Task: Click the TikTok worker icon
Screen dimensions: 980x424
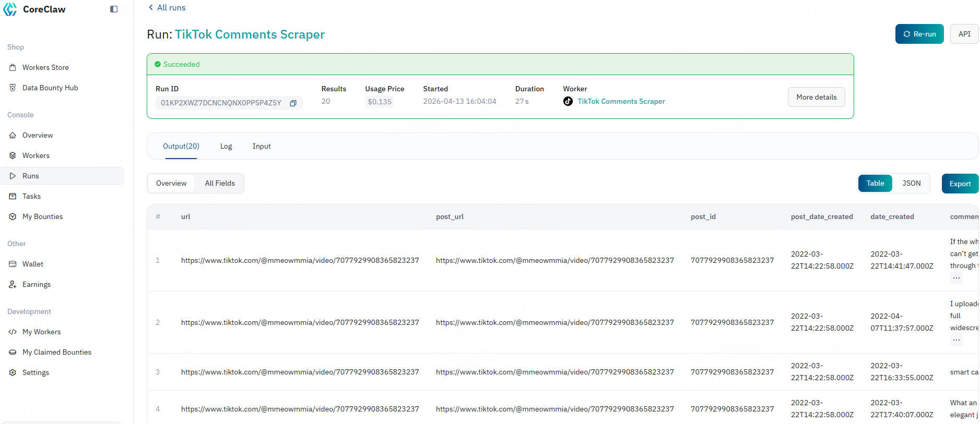Action: 568,101
